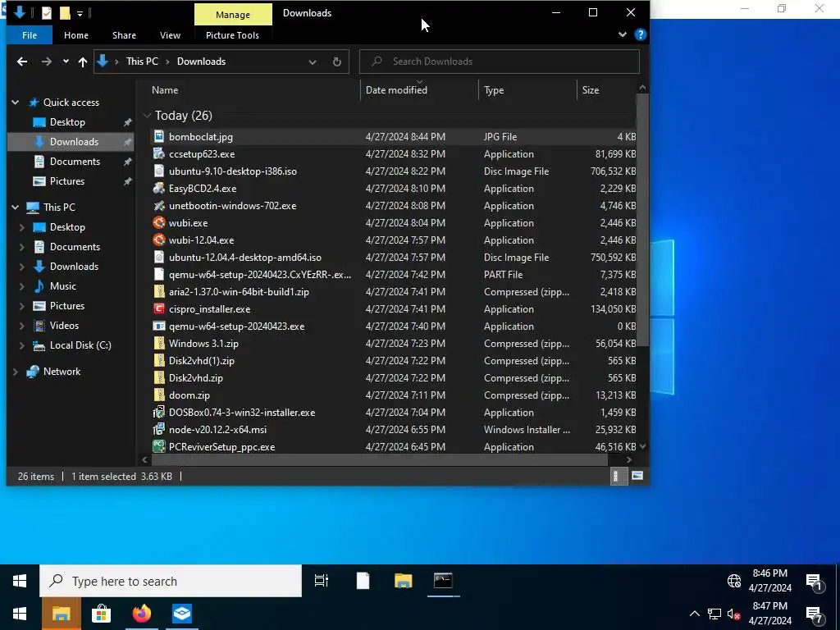Click Properties icon in quick access toolbar
Screen dimensions: 840x630
47,12
